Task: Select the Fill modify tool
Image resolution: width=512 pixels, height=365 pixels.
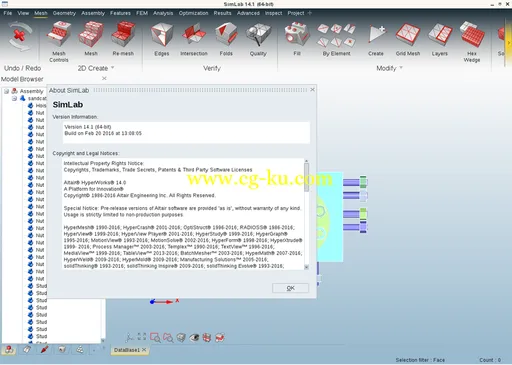Action: (x=297, y=38)
